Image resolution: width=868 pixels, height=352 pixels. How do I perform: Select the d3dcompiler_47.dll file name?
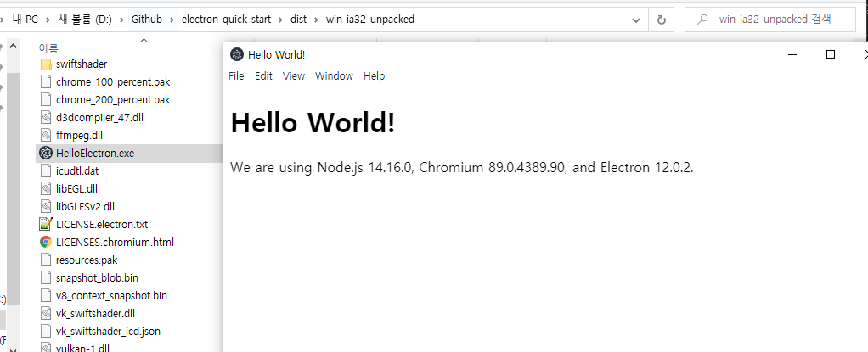(x=99, y=117)
